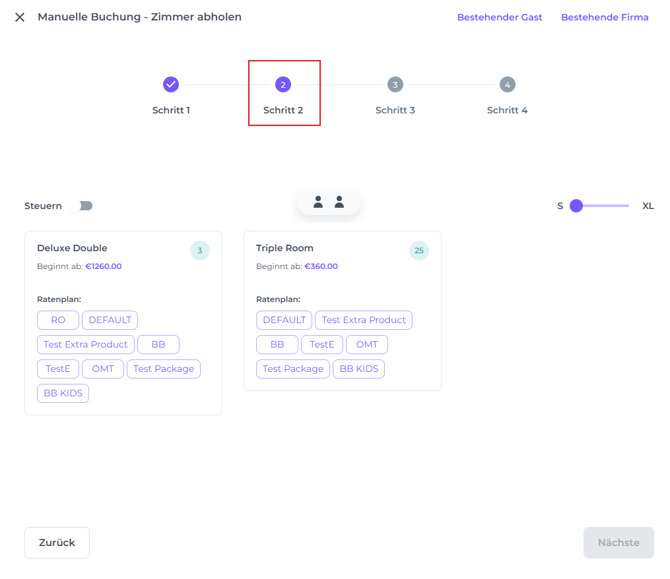
Task: Pick BB KIDS rate in Triple Room
Action: (x=358, y=369)
